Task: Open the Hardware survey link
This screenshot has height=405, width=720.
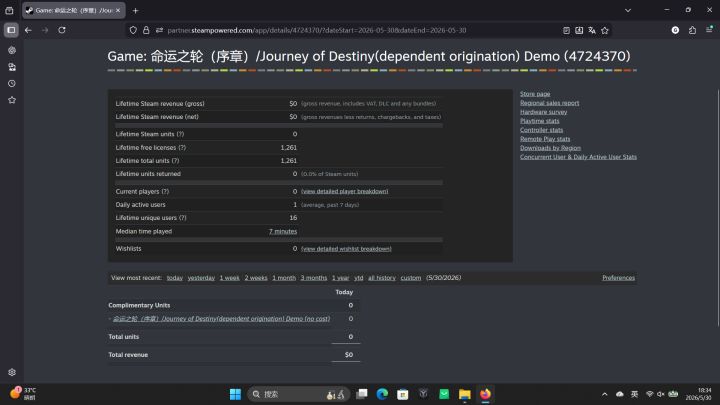Action: tap(543, 112)
